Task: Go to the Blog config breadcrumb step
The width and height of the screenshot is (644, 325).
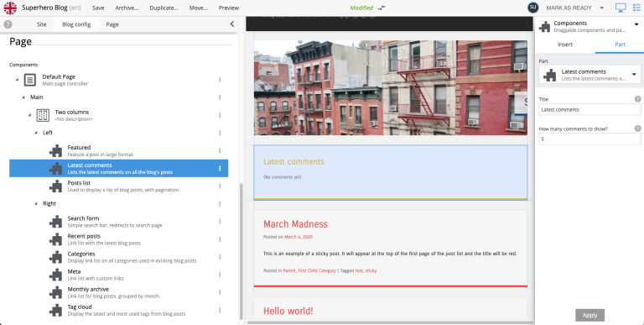Action: (76, 24)
